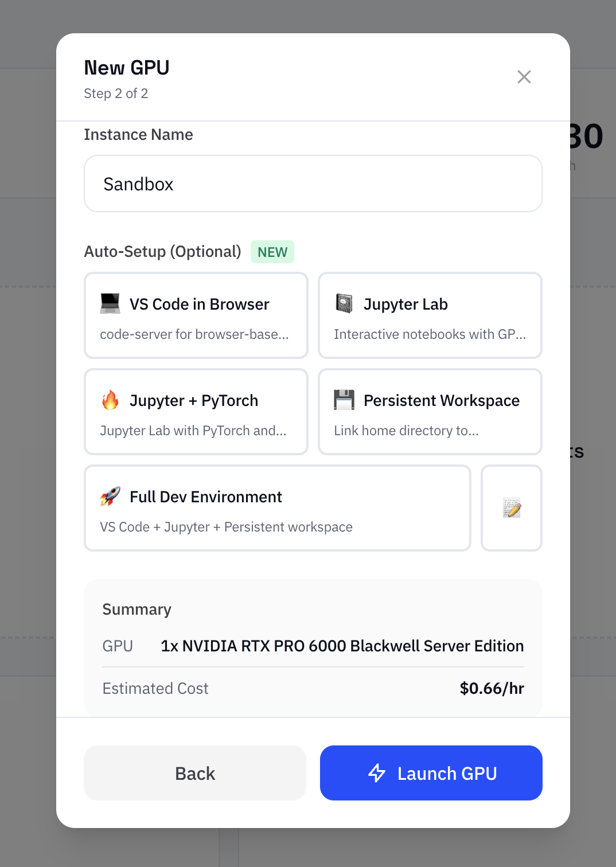Focus the Instance Name field containing Sandbox
This screenshot has height=867, width=616.
313,183
